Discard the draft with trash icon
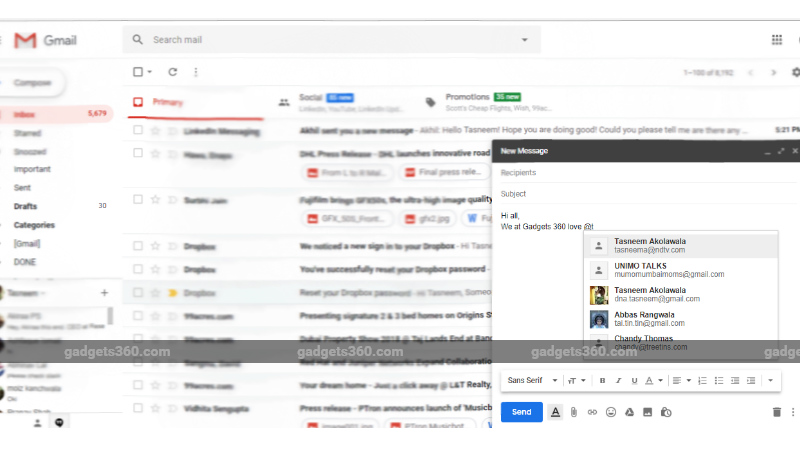Viewport: 800px width, 450px height. coord(777,412)
